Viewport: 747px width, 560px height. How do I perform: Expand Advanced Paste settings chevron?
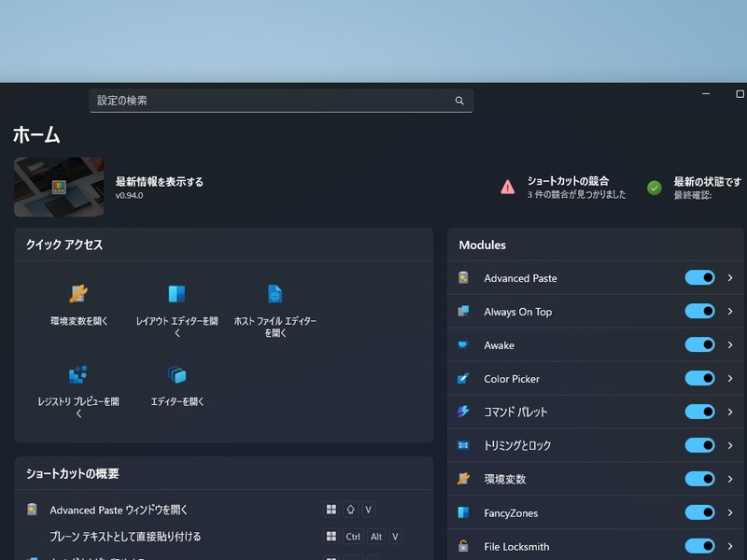(x=730, y=277)
